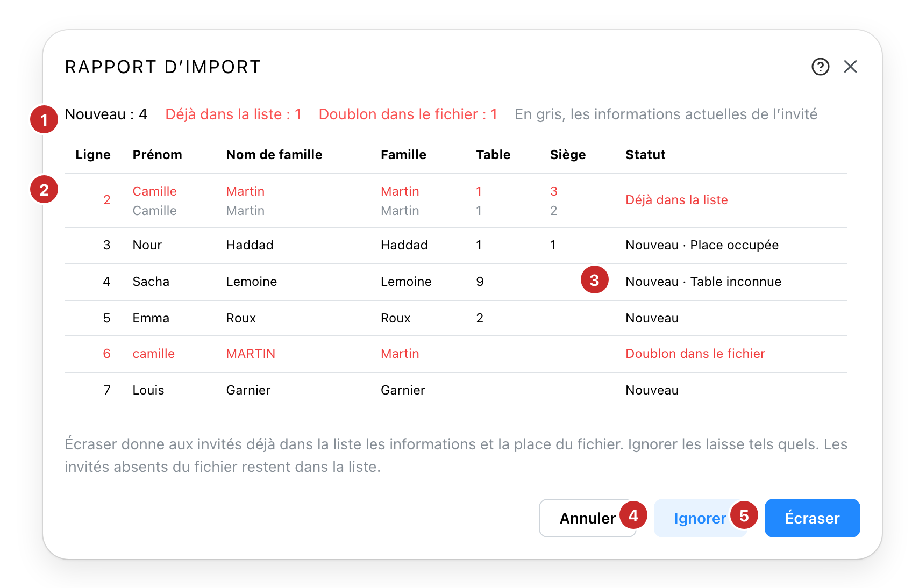This screenshot has height=588, width=912.
Task: Select the 'Emma' first name cell
Action: click(151, 318)
